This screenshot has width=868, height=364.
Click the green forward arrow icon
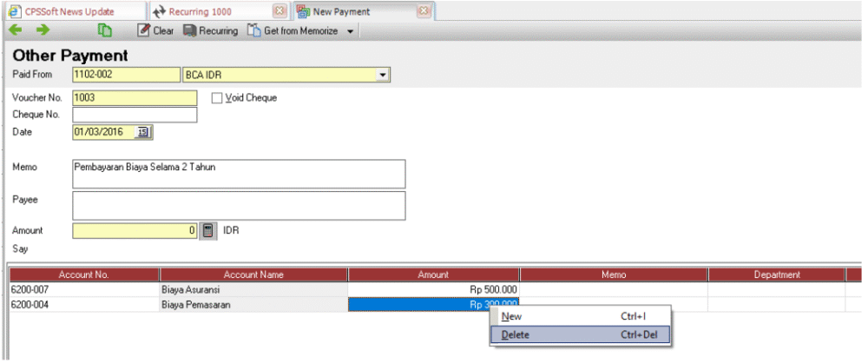click(x=43, y=30)
